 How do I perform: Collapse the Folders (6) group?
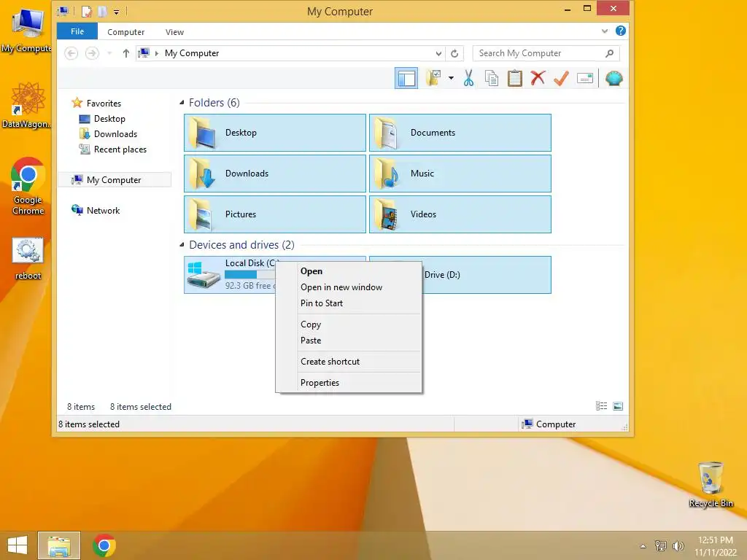click(x=182, y=102)
